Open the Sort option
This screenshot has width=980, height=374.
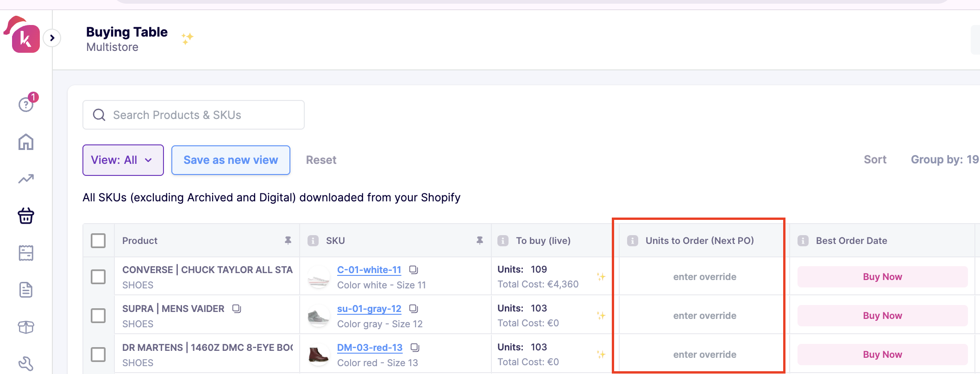[875, 160]
